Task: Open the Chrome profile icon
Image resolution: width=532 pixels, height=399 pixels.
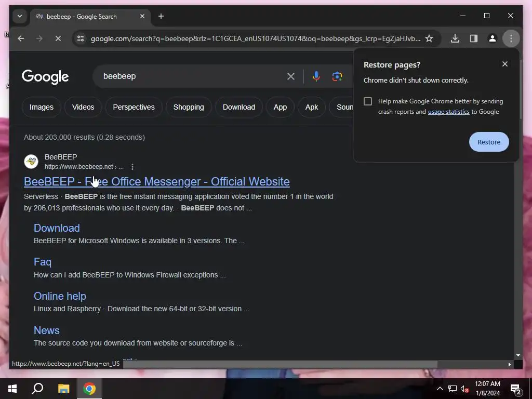Action: point(493,38)
